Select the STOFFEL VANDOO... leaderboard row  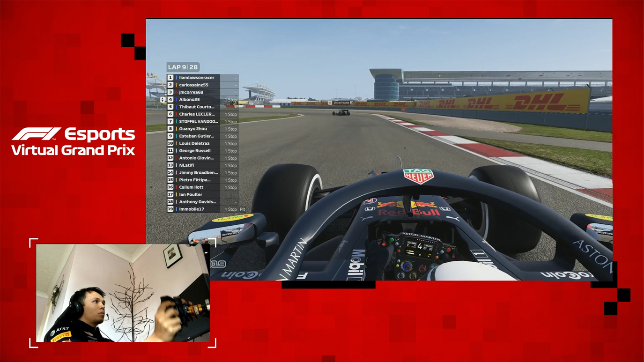203,122
